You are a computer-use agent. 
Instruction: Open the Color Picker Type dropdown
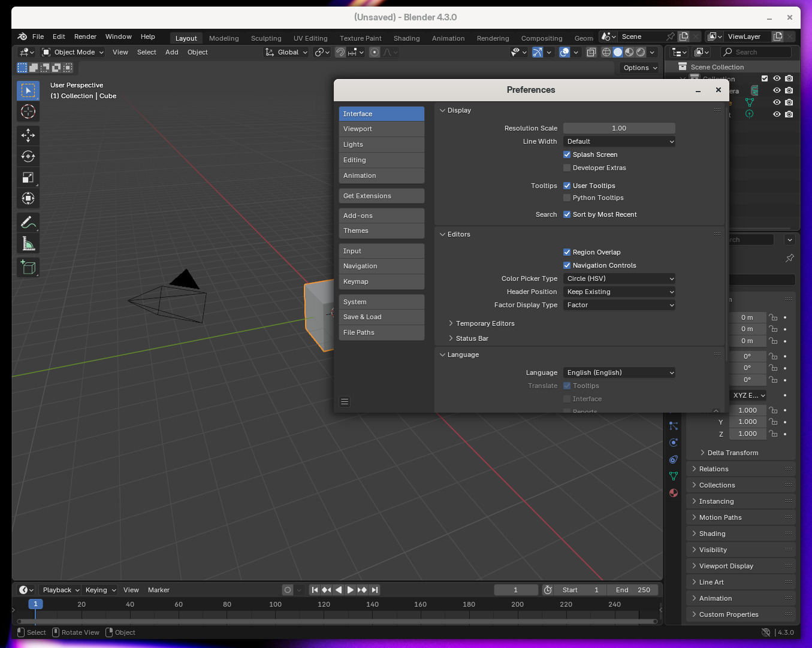(x=619, y=278)
